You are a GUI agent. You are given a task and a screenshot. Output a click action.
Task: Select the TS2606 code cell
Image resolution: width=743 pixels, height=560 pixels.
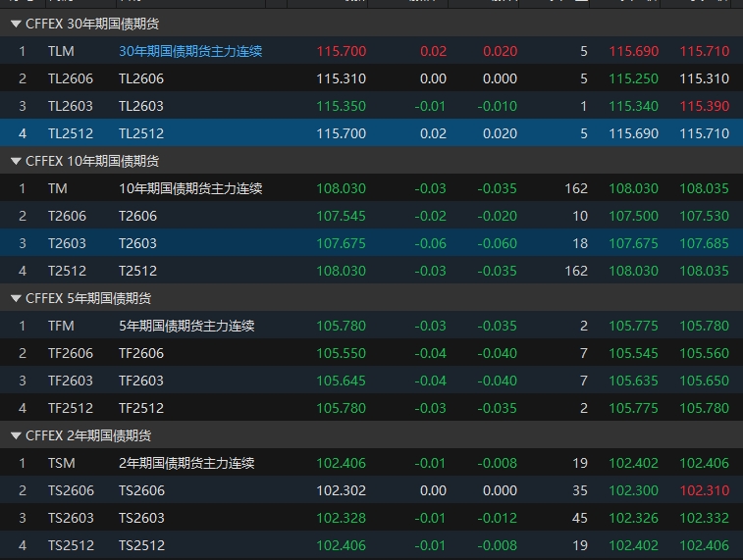click(71, 490)
